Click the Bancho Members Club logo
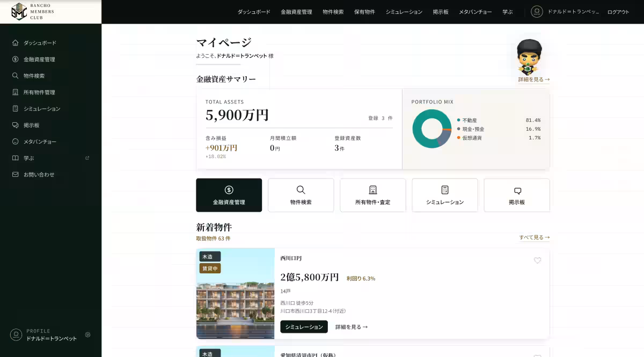Screen dimensions: 644x357 tap(33, 11)
